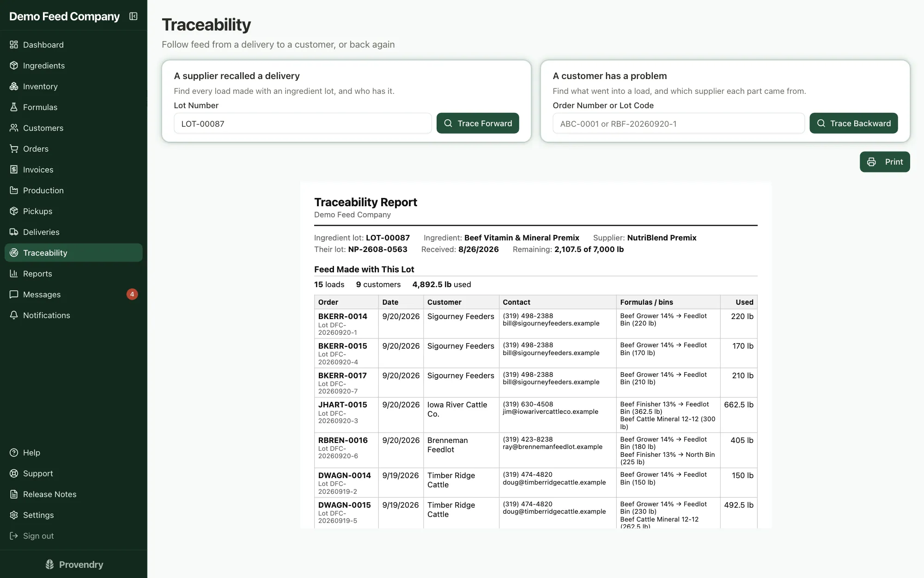Select order BKERR-0014 in the table
This screenshot has width=924, height=578.
tap(342, 316)
